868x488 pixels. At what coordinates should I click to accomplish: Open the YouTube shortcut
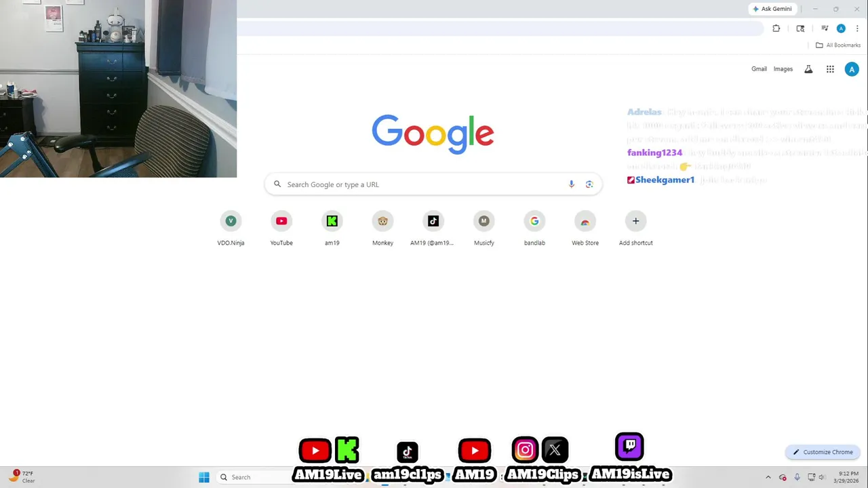[281, 228]
